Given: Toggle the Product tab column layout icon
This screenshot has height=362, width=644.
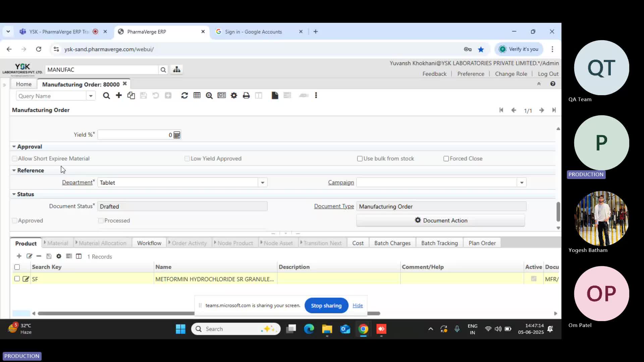Looking at the screenshot, I should click(79, 256).
